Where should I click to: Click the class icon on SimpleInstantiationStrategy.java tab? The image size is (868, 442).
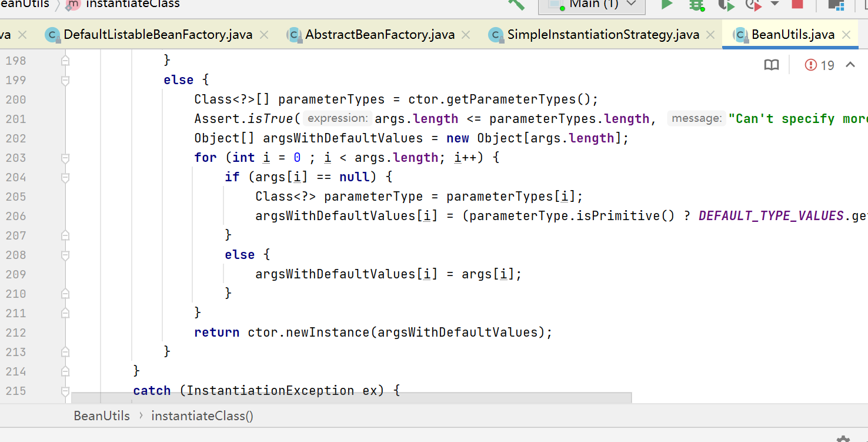(497, 35)
